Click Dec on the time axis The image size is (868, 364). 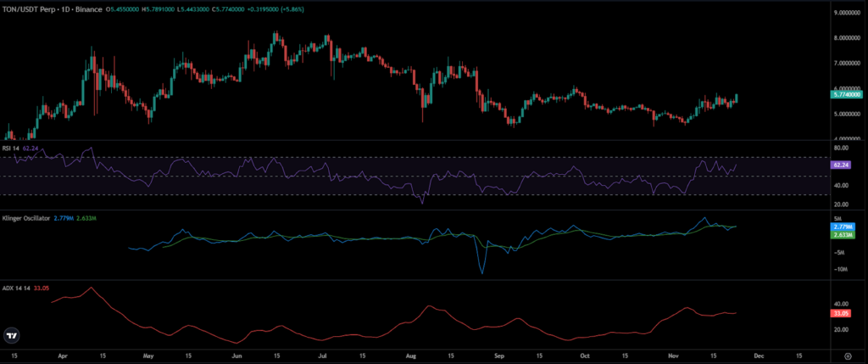759,356
